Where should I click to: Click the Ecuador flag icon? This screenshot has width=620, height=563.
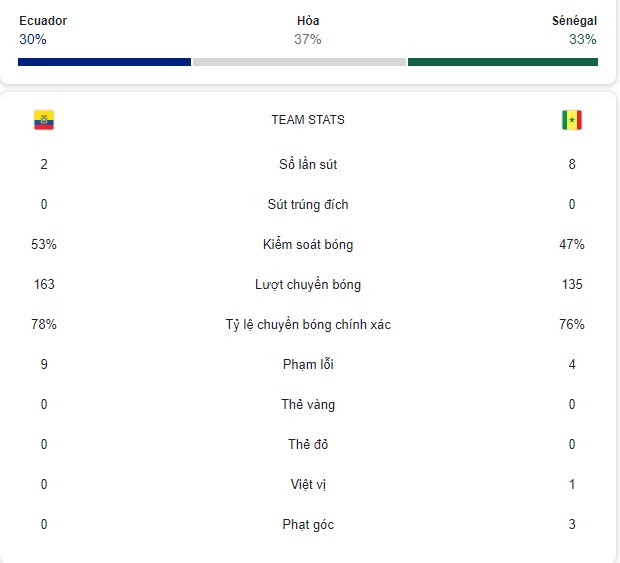[x=44, y=120]
